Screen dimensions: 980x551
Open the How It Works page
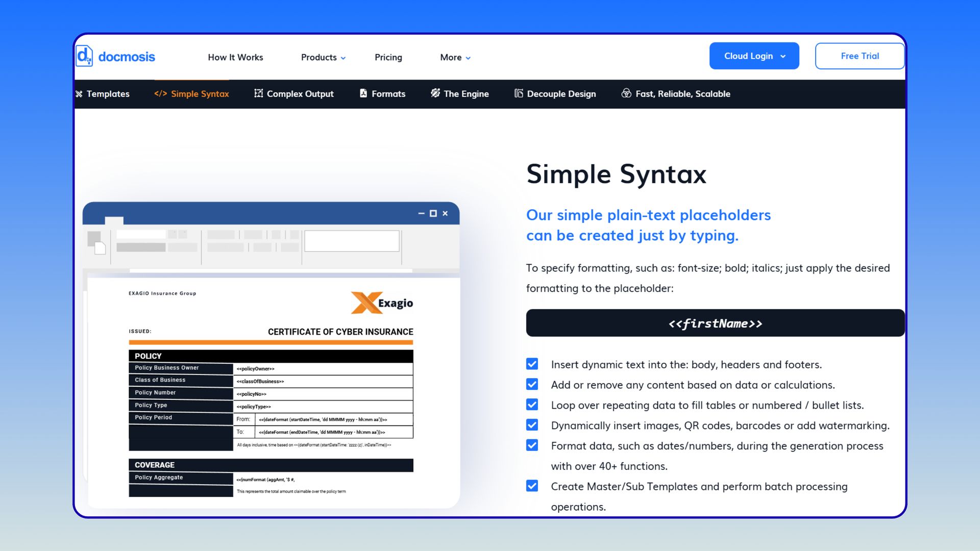point(235,58)
